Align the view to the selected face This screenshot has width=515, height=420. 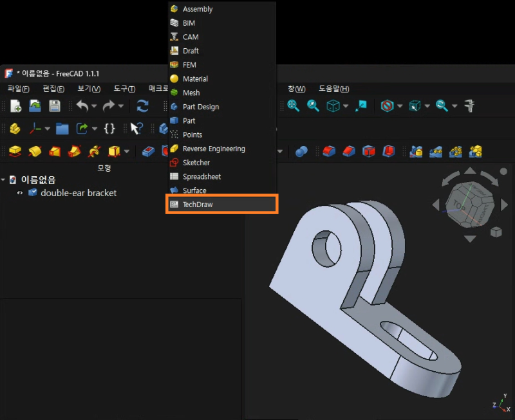[x=361, y=105]
